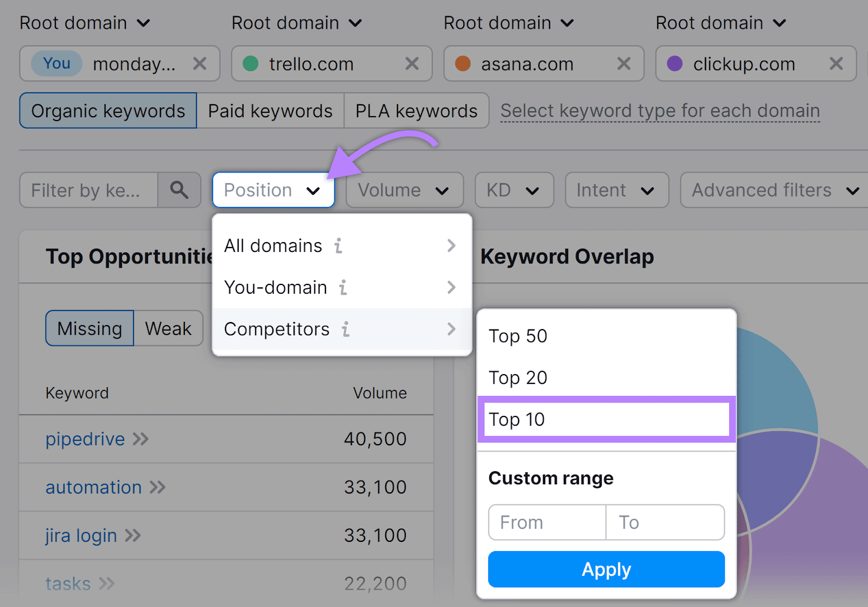Switch to the Weak keywords toggle
This screenshot has width=868, height=607.
click(168, 328)
